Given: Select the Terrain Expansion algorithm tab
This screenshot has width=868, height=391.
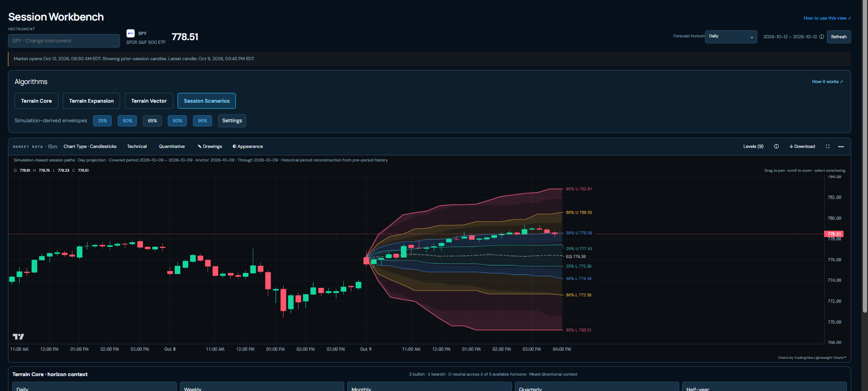Looking at the screenshot, I should (92, 101).
